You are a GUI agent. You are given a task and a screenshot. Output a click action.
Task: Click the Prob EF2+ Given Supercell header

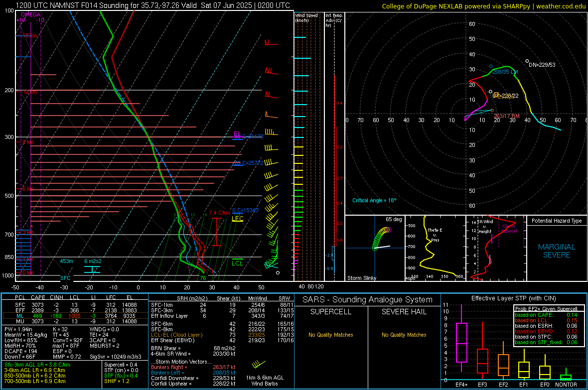click(x=546, y=309)
